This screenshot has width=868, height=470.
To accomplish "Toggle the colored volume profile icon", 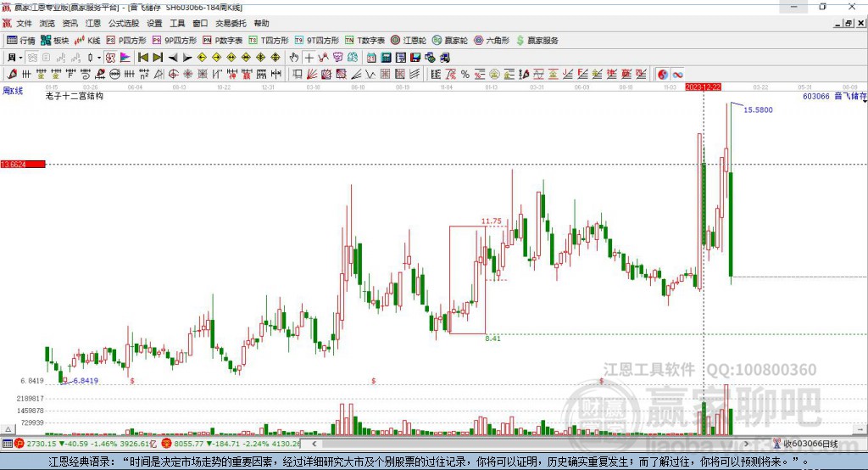I will [x=125, y=58].
